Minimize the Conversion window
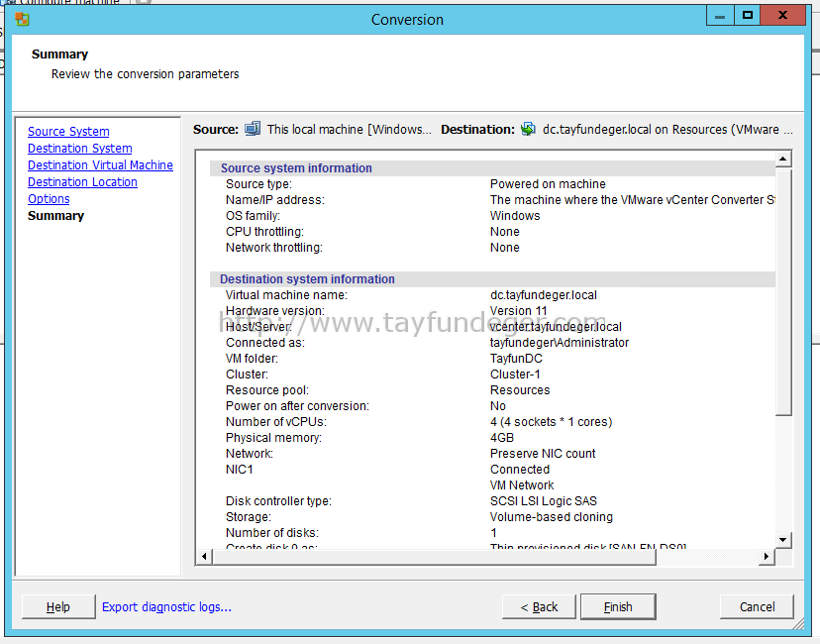 click(x=720, y=16)
